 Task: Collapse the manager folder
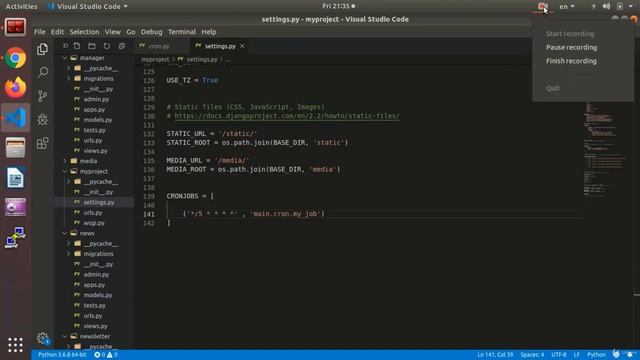tap(65, 58)
